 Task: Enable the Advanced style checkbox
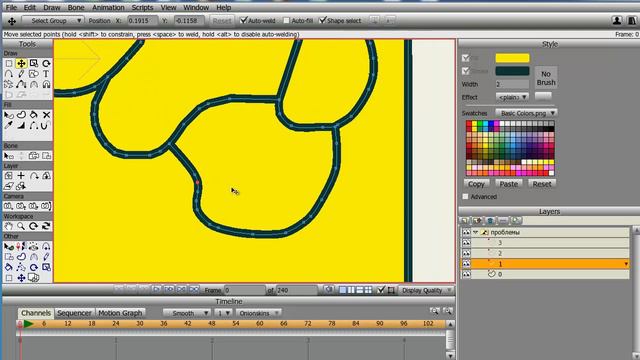pyautogui.click(x=465, y=197)
